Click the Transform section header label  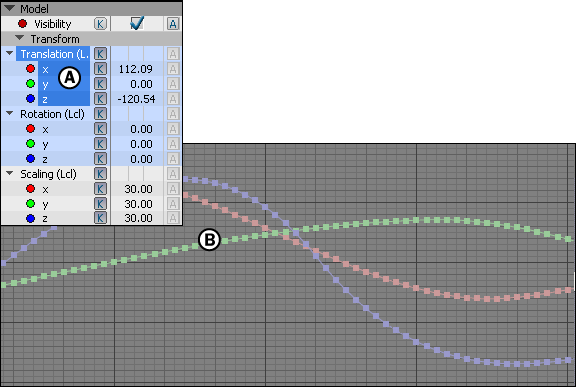[55, 39]
